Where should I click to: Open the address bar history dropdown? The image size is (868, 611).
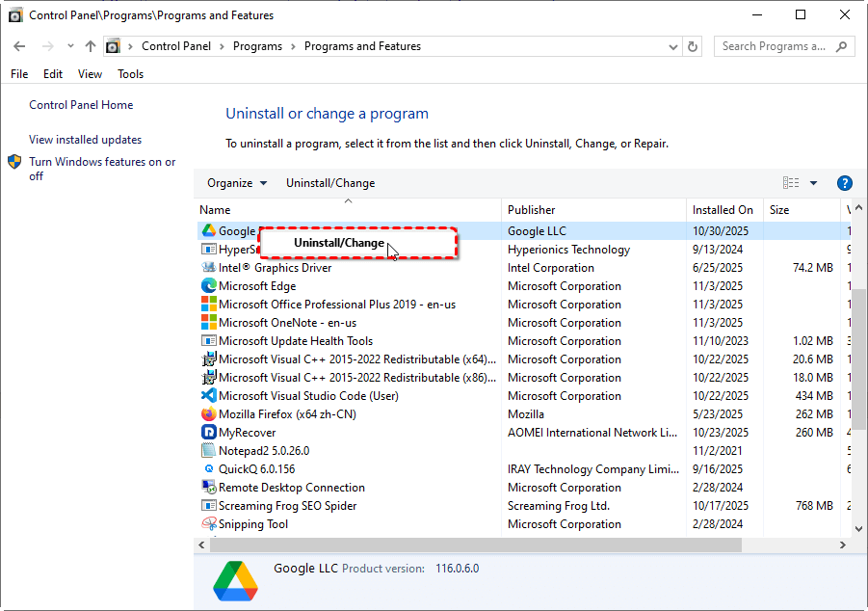672,46
